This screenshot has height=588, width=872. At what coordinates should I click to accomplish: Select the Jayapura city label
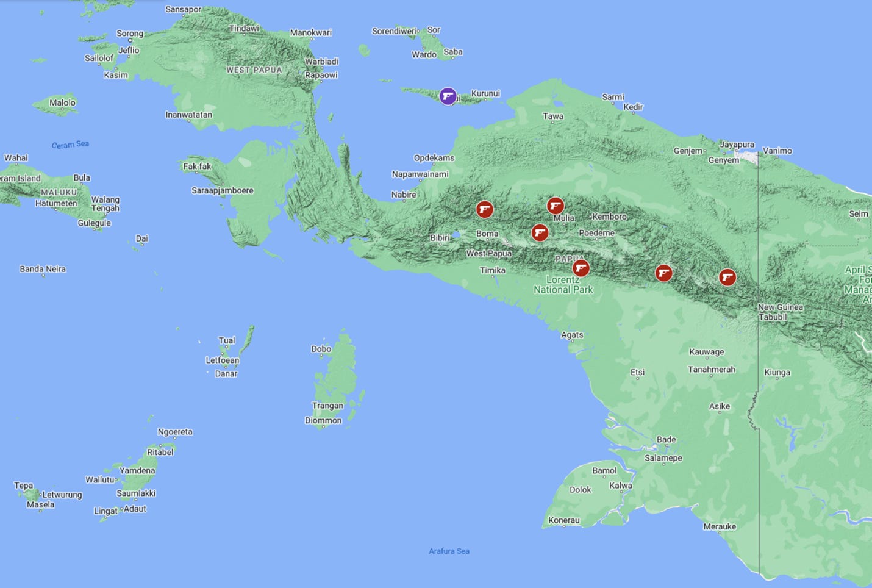pyautogui.click(x=738, y=145)
